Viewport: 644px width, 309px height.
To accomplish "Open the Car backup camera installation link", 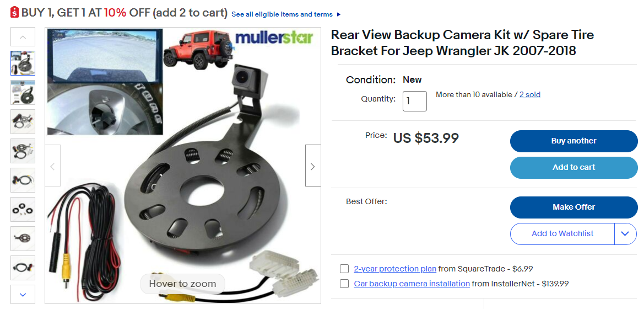I will coord(412,284).
